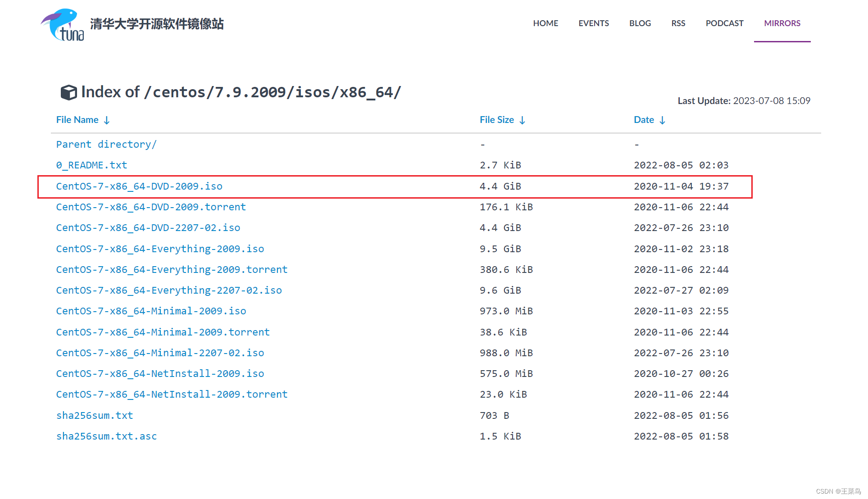Screen dimensions: 868x499
Task: Download CentOS-7-x86_64-Everything-2009.torrent
Action: pos(172,269)
